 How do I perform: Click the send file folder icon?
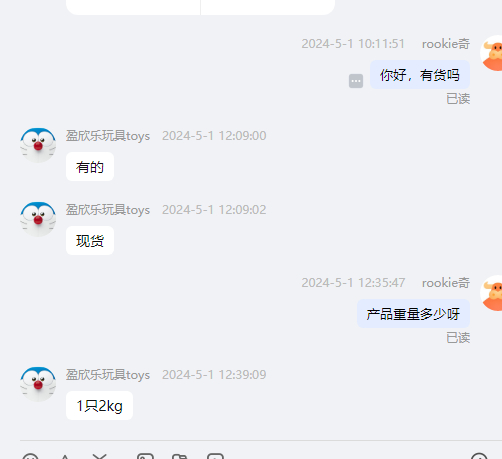pyautogui.click(x=180, y=457)
